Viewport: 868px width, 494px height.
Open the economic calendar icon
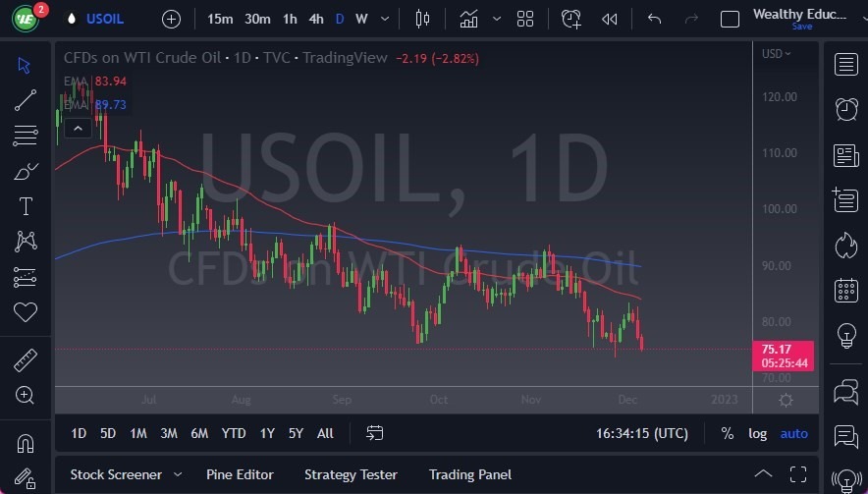click(x=845, y=290)
